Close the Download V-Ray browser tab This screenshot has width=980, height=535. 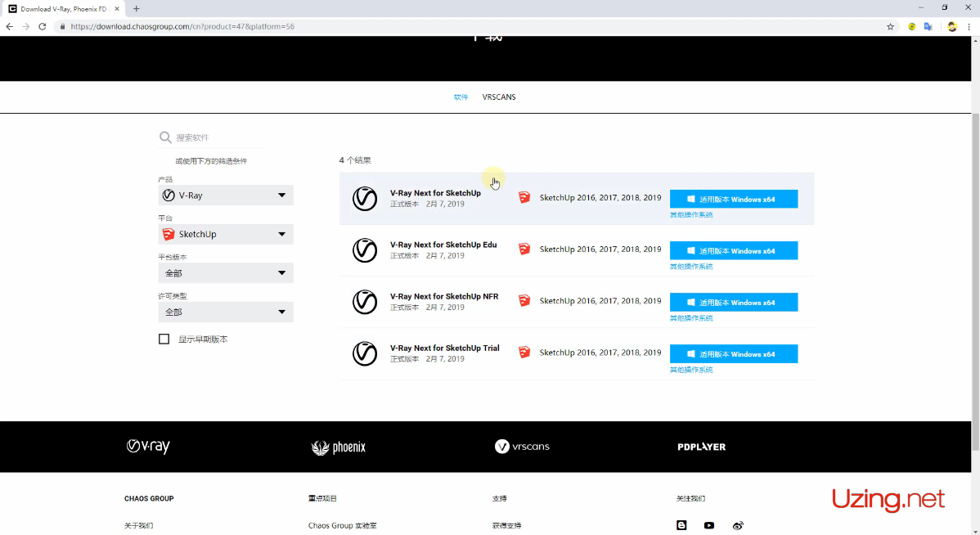click(x=117, y=9)
